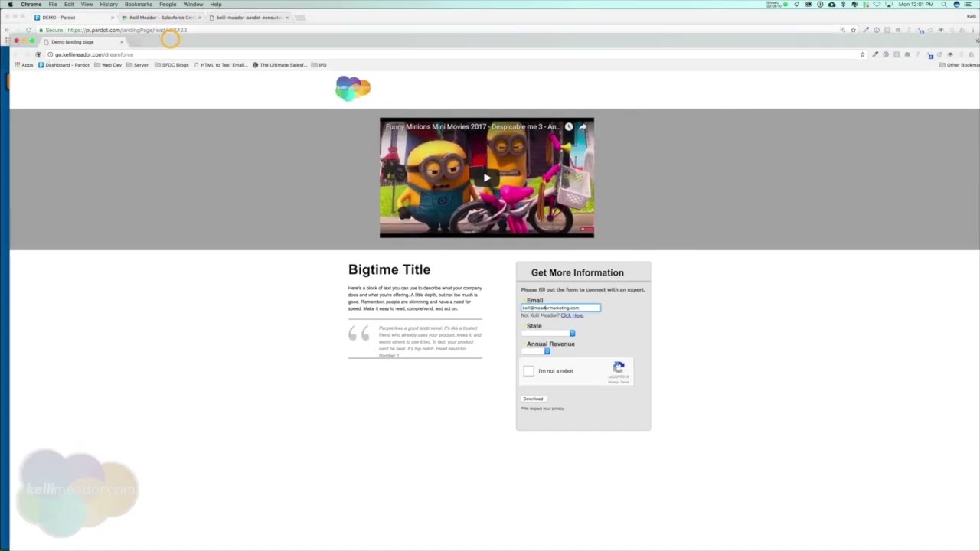Open Chrome three-dot menu in back window
The height and width of the screenshot is (551, 980).
(972, 30)
